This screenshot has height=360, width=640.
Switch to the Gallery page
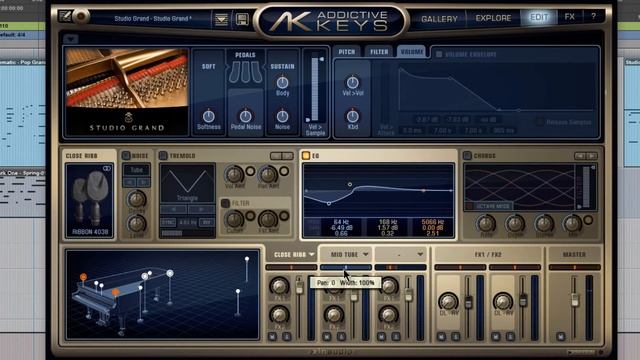coord(439,19)
